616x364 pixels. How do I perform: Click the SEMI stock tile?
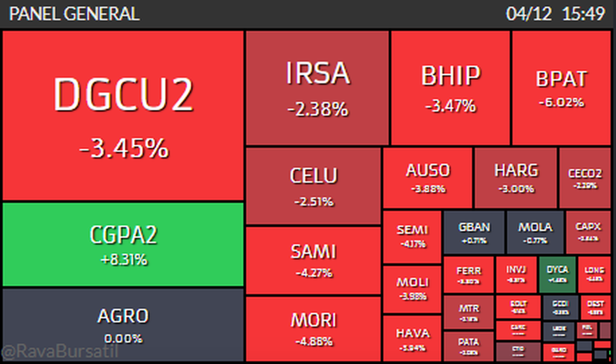(x=412, y=236)
